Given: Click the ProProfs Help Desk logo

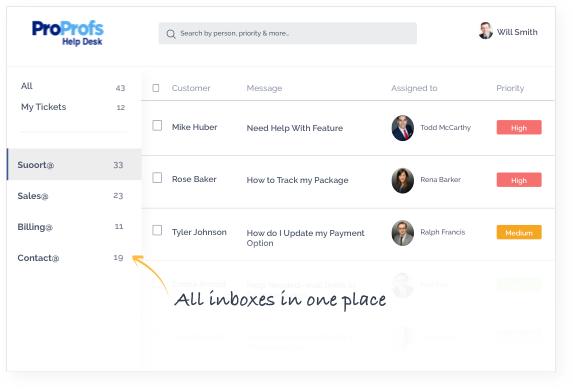Looking at the screenshot, I should [68, 33].
